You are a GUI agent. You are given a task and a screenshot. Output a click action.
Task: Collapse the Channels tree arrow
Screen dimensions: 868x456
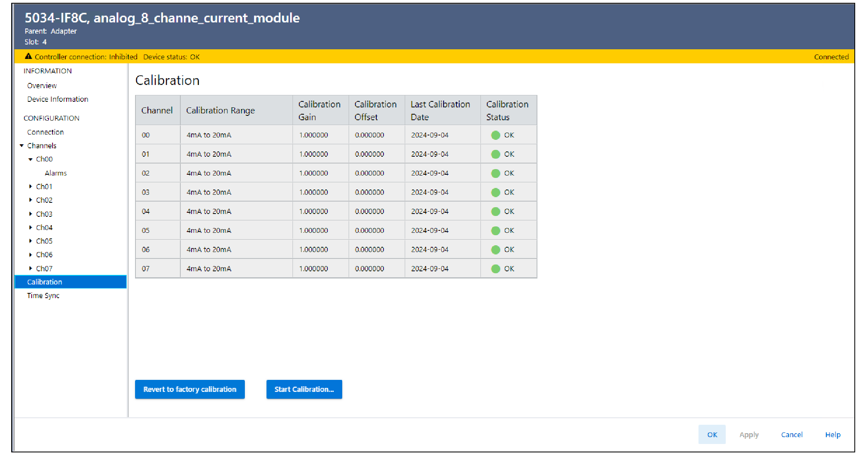pos(22,145)
